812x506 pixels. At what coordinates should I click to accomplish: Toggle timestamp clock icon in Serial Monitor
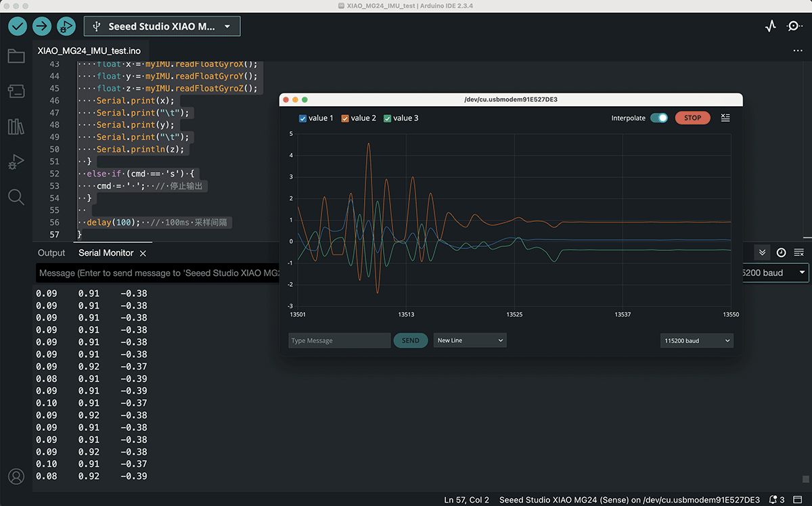(781, 252)
